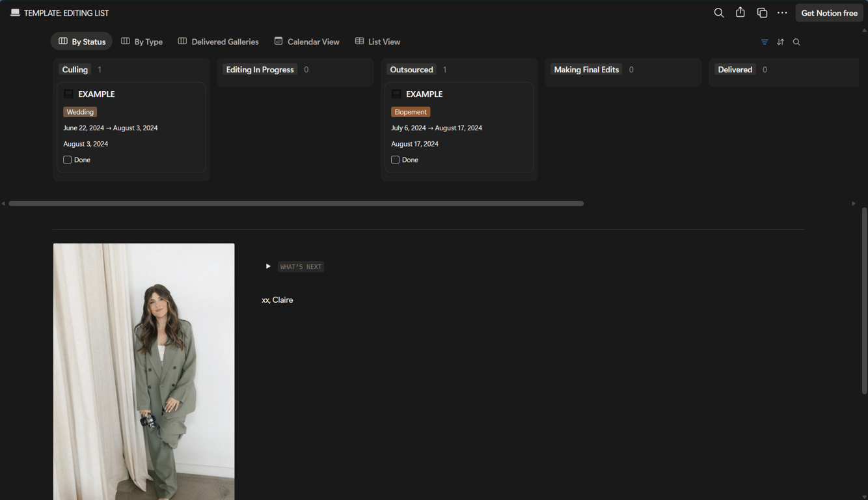Viewport: 868px width, 500px height.
Task: Click the Editing In Progress column header
Action: (x=260, y=70)
